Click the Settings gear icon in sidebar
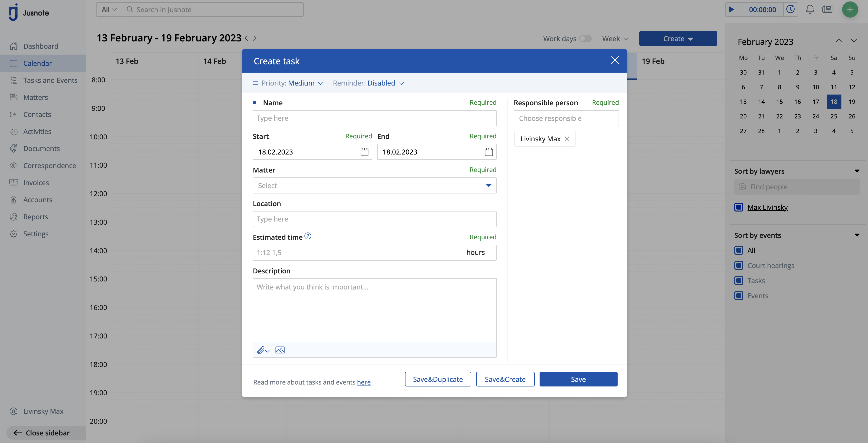 (13, 234)
